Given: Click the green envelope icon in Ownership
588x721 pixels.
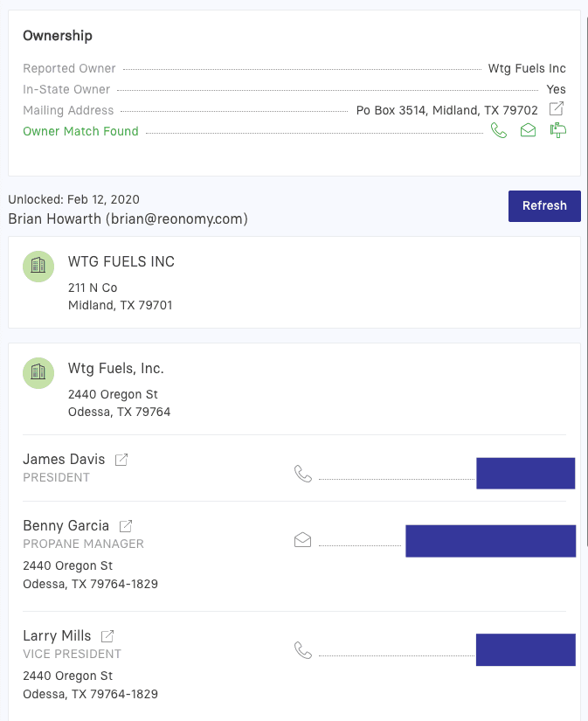Looking at the screenshot, I should point(528,131).
